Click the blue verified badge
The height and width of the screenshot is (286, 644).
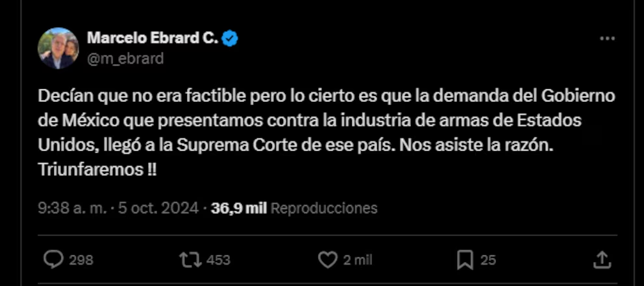click(x=230, y=38)
